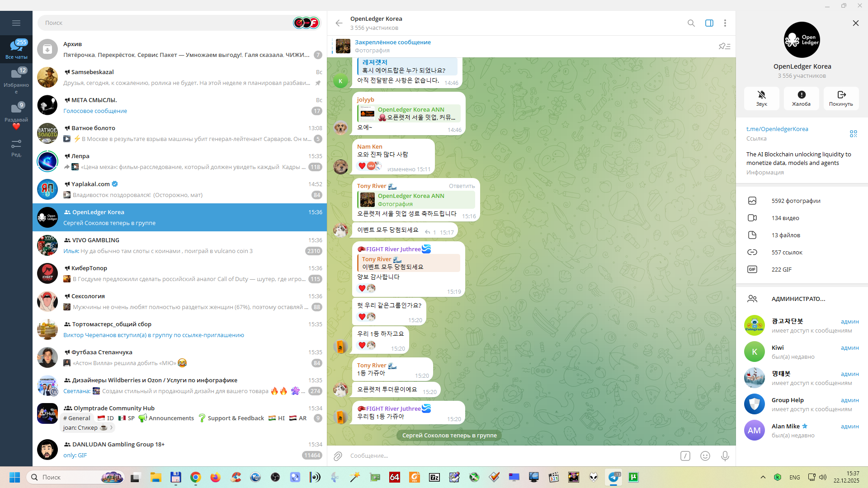Search messages in OpenLedger Korea chat
This screenshot has height=488, width=868.
[691, 23]
